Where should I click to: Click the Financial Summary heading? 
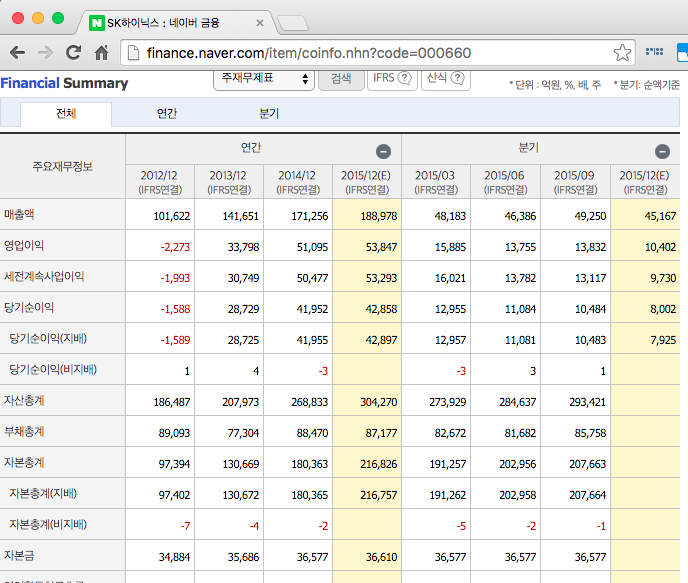point(64,83)
